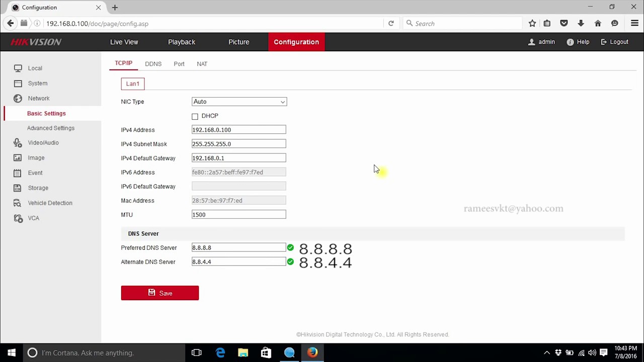Open the Port sub-tab
This screenshot has width=644, height=362.
tap(179, 64)
